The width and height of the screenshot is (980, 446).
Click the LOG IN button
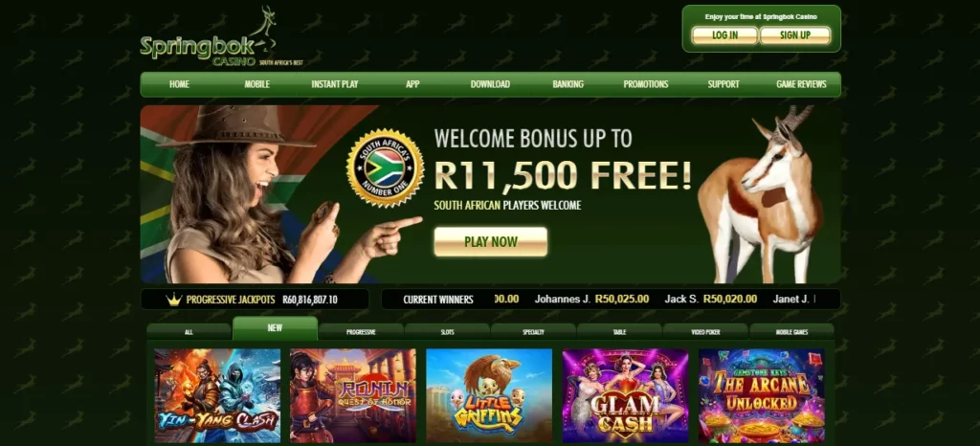[x=725, y=35]
